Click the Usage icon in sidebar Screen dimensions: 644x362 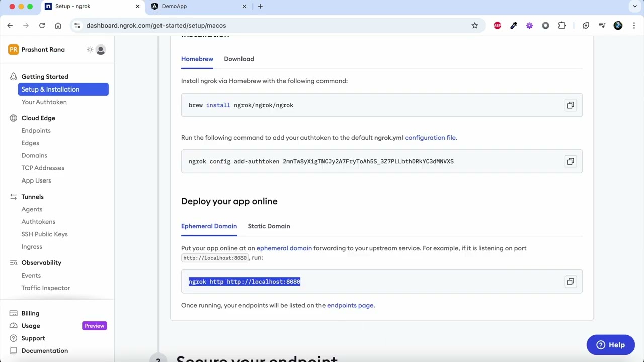(x=13, y=326)
